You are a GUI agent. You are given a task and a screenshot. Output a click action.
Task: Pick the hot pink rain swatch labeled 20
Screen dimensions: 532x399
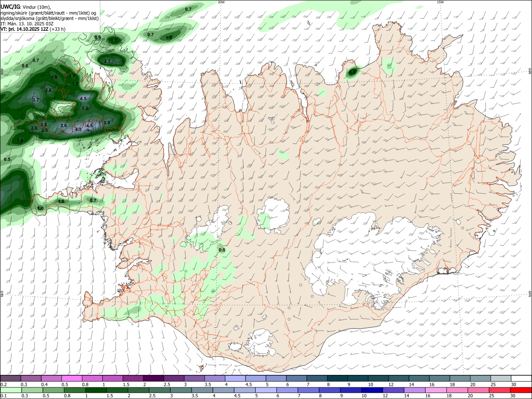pyautogui.click(x=478, y=390)
